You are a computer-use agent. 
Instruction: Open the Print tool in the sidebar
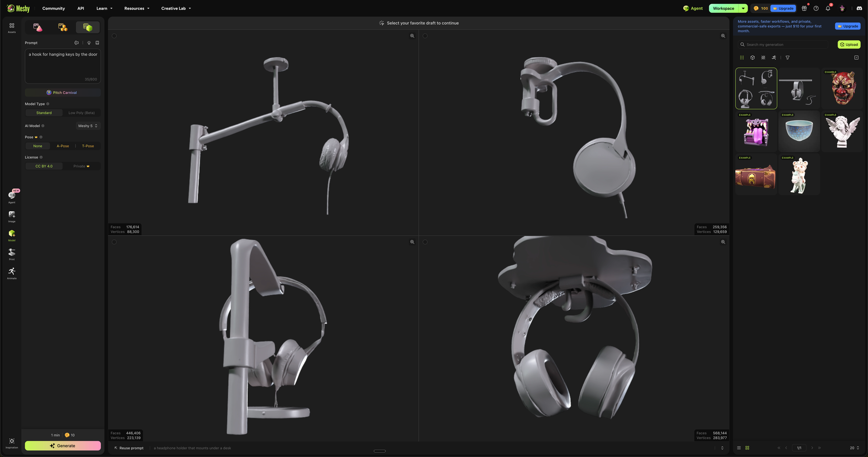pos(12,255)
